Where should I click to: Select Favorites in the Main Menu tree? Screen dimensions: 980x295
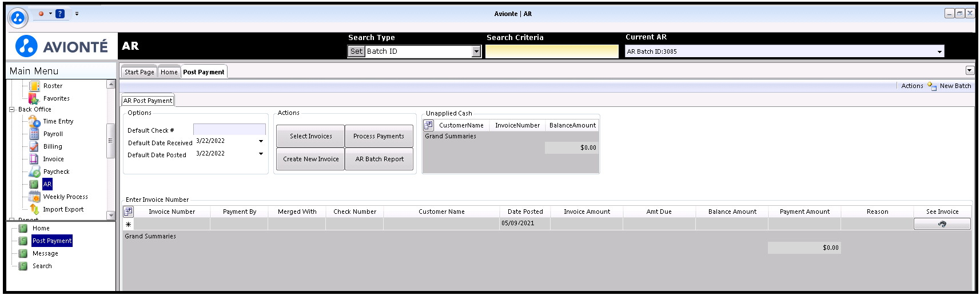(x=56, y=98)
